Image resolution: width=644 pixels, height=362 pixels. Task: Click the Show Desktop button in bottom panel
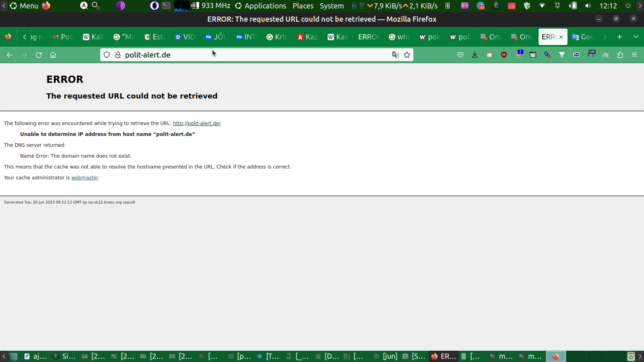[13, 356]
